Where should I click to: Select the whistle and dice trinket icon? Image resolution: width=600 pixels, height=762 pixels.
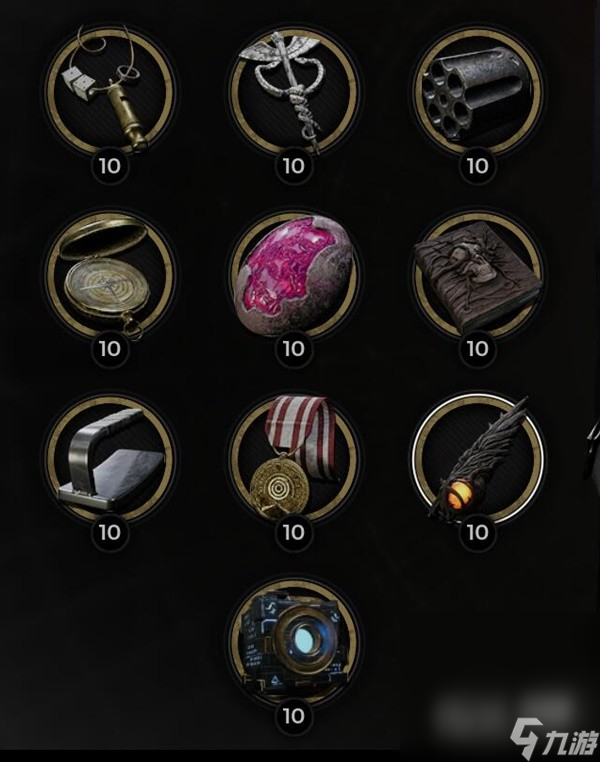click(x=109, y=91)
